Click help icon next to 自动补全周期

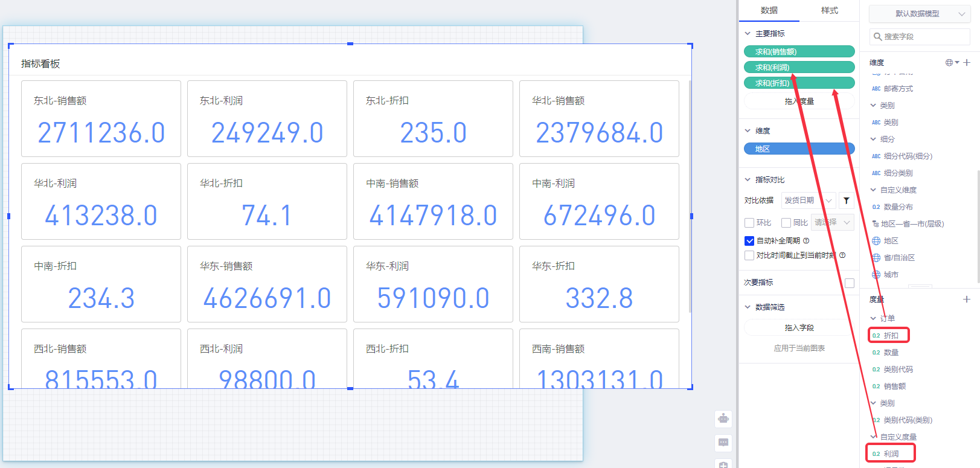[806, 241]
